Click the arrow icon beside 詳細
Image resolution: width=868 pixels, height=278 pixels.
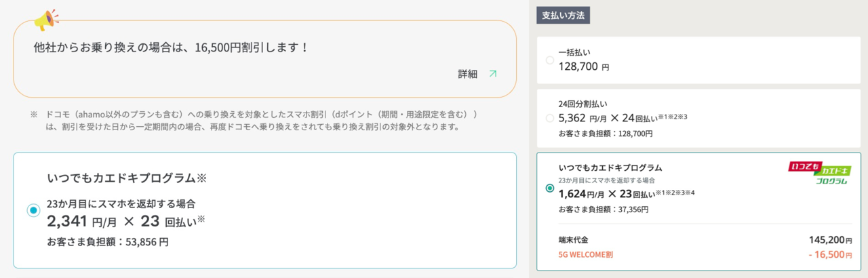pos(493,74)
